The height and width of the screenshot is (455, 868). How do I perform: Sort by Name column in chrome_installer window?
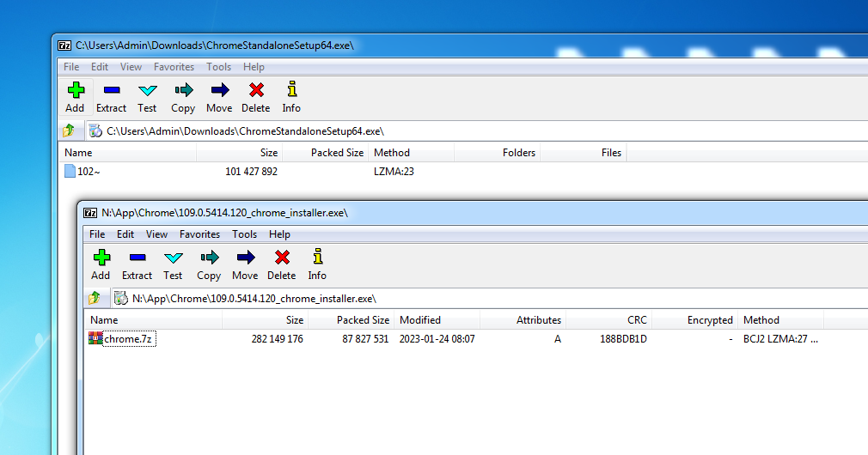tap(153, 320)
